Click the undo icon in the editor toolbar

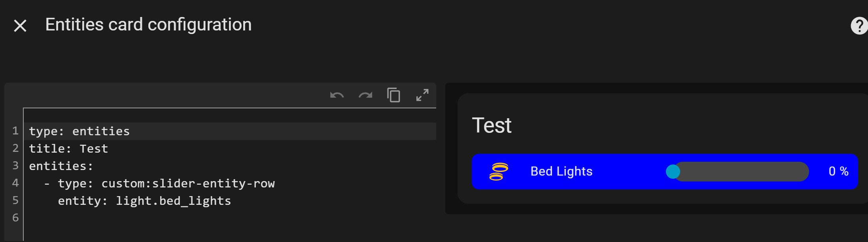click(x=337, y=95)
